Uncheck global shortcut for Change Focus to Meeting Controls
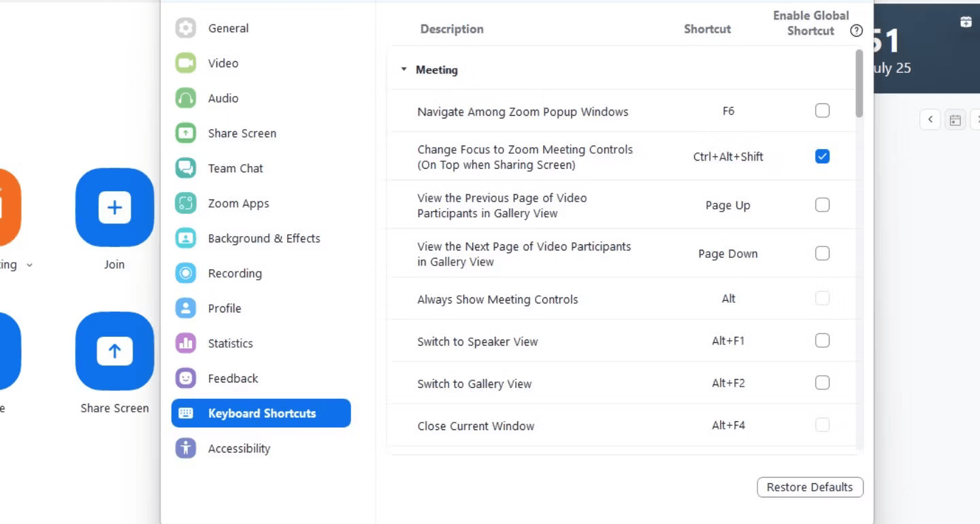Screen dimensions: 980x524 pyautogui.click(x=822, y=157)
